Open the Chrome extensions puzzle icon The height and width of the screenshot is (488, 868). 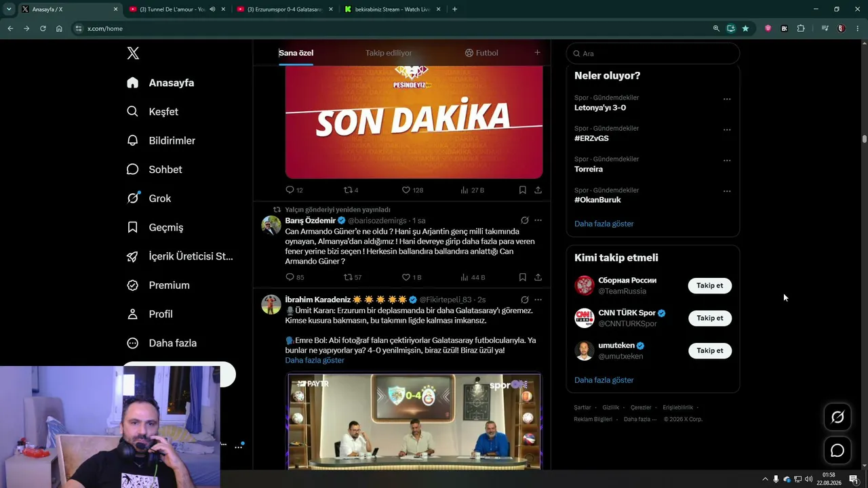point(801,28)
